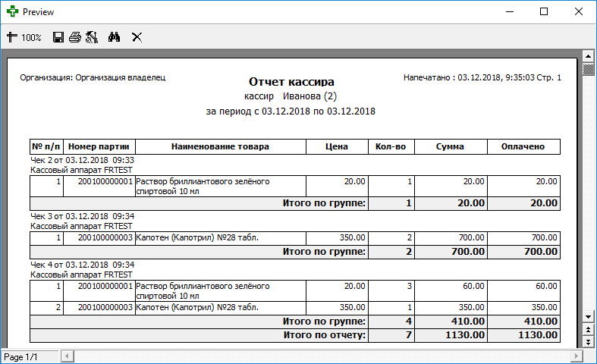The width and height of the screenshot is (597, 364).
Task: Click the vertical scrollbar up arrow
Action: click(588, 56)
